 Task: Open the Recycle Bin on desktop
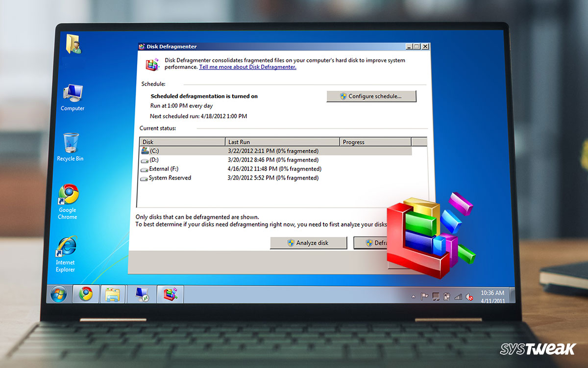pyautogui.click(x=70, y=147)
